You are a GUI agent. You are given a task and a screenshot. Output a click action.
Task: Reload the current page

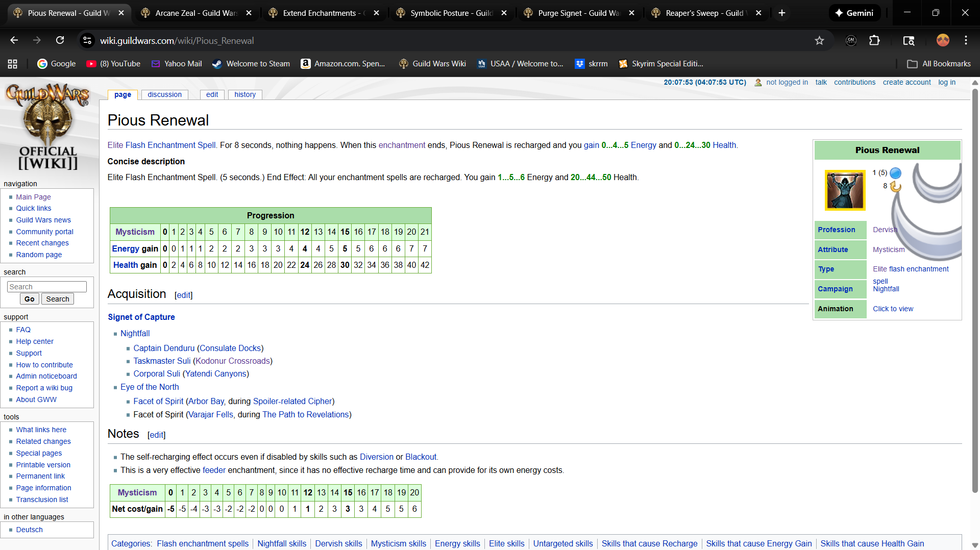60,40
